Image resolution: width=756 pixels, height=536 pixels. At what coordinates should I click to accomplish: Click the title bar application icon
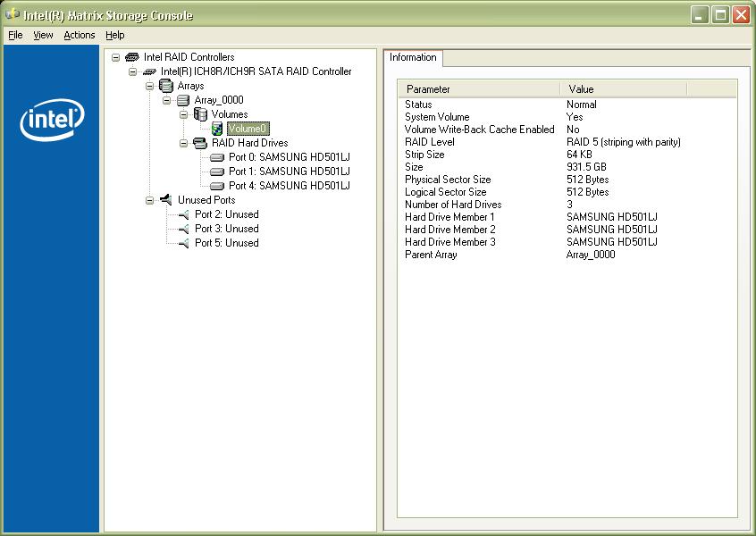click(x=12, y=14)
